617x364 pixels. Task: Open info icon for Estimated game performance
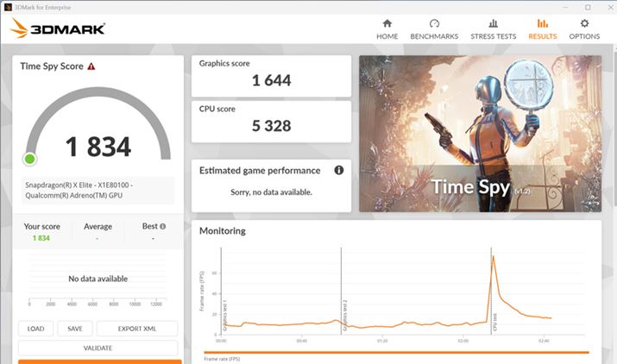[x=339, y=171]
